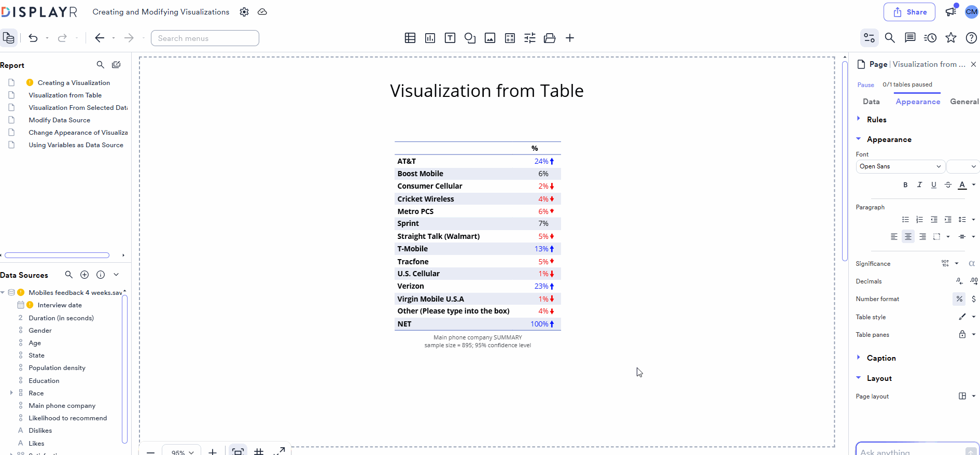Align paragraph text right
The image size is (980, 455).
[x=922, y=237]
